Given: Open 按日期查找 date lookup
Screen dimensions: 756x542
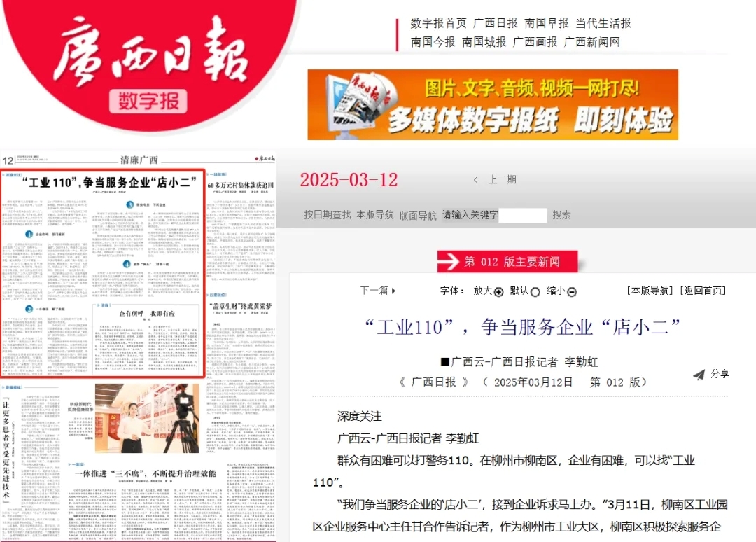Looking at the screenshot, I should pos(327,215).
